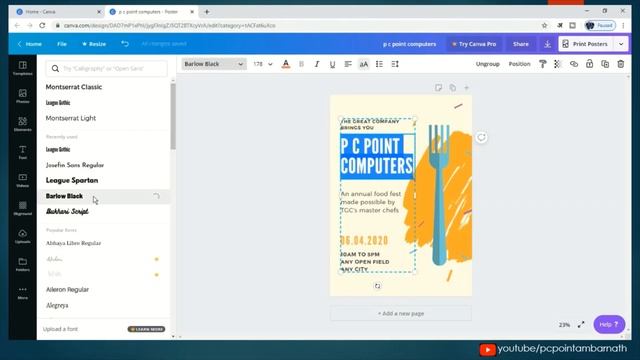
Task: Open the Text sidebar panel
Action: (22, 152)
